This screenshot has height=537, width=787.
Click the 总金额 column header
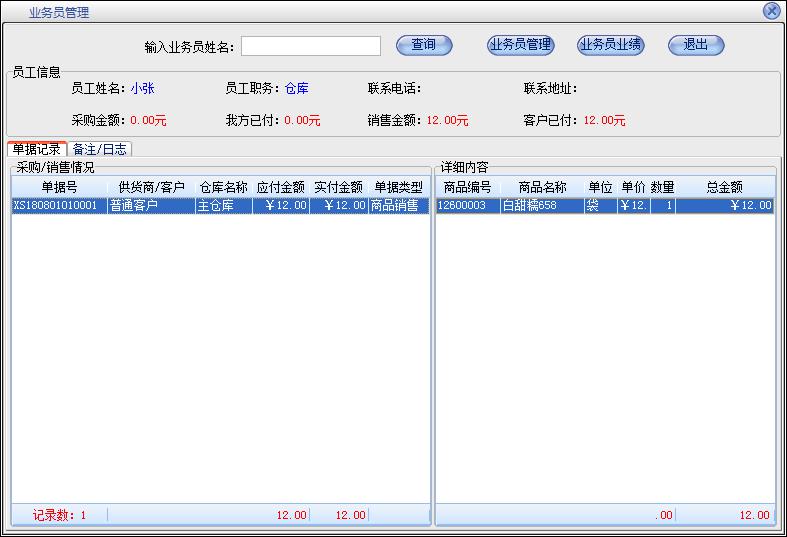[724, 187]
